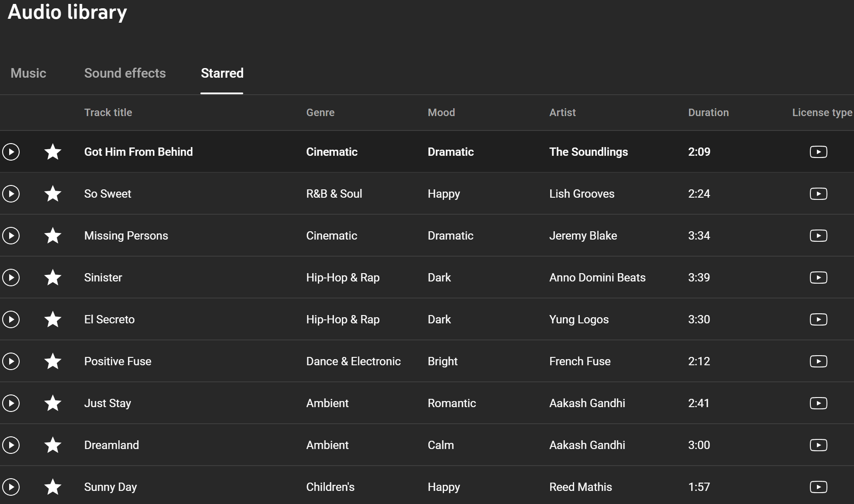Play the track Missing Persons
Screen dimensions: 854x504
11,236
